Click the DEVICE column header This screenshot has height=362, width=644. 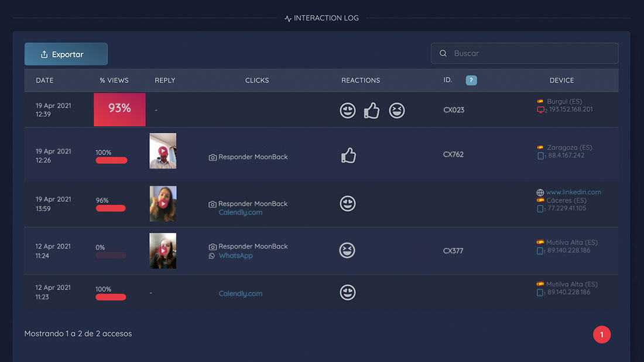pyautogui.click(x=562, y=81)
